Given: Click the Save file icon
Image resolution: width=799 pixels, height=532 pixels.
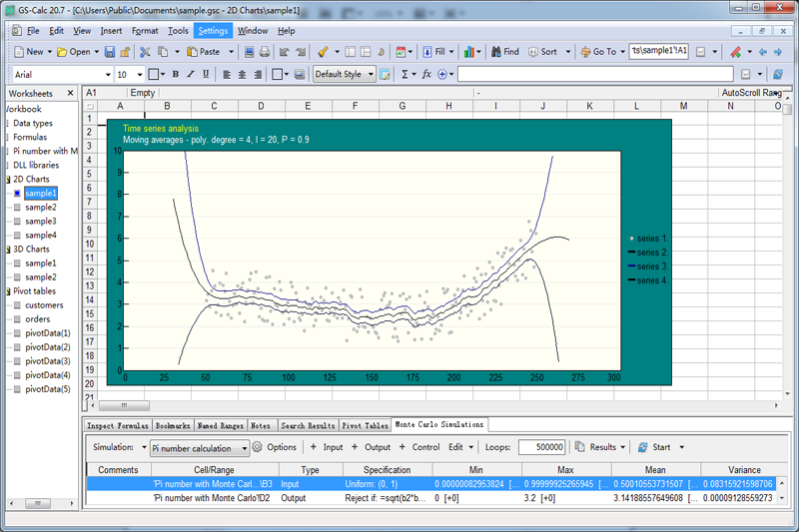Looking at the screenshot, I should click(x=108, y=52).
